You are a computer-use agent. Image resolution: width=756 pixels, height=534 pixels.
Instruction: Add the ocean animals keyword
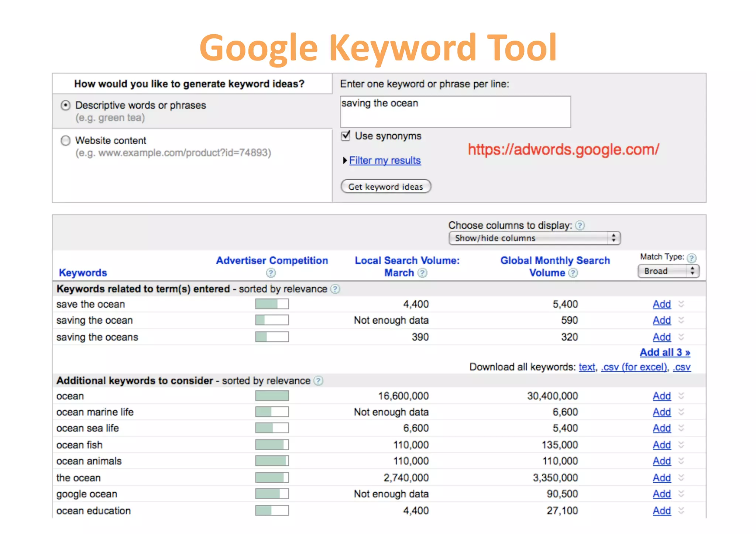pyautogui.click(x=661, y=461)
